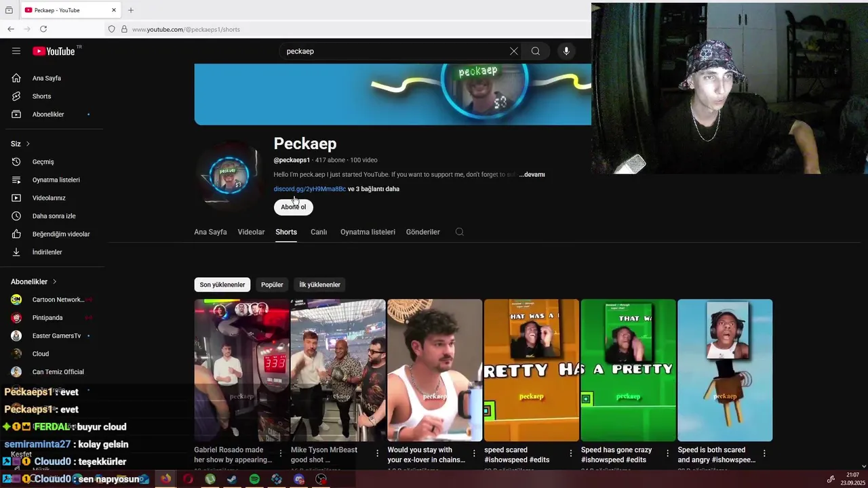The height and width of the screenshot is (488, 868).
Task: Select the İlk yüklenenler filter chip
Action: [x=320, y=285]
